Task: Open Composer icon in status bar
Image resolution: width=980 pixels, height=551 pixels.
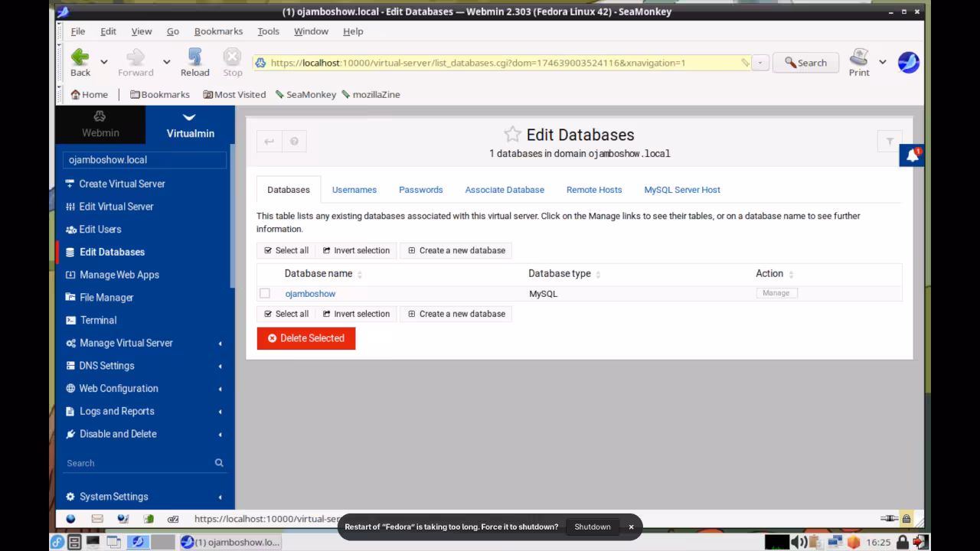Action: (x=123, y=519)
